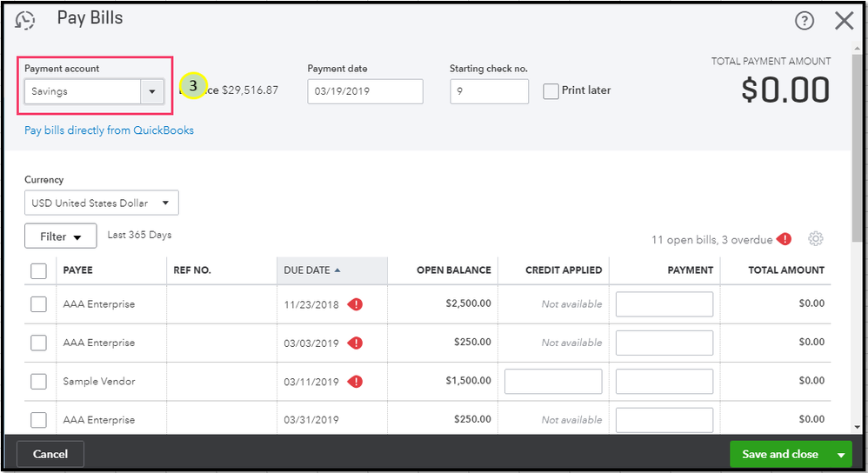868x473 pixels.
Task: Open the Filter dropdown button
Action: pos(60,236)
